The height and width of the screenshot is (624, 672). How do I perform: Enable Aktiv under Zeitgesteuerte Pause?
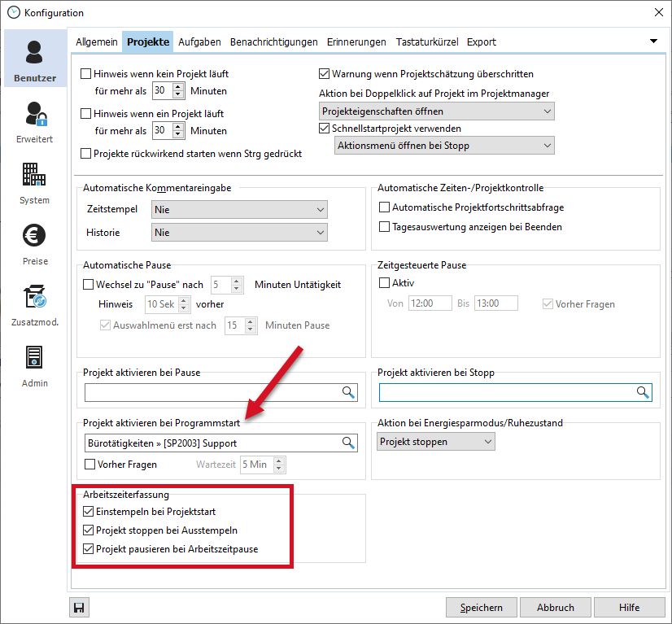click(385, 283)
